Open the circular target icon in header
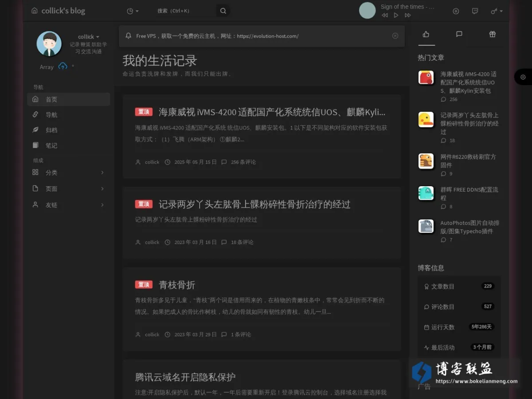Image resolution: width=532 pixels, height=399 pixels. pos(456,11)
